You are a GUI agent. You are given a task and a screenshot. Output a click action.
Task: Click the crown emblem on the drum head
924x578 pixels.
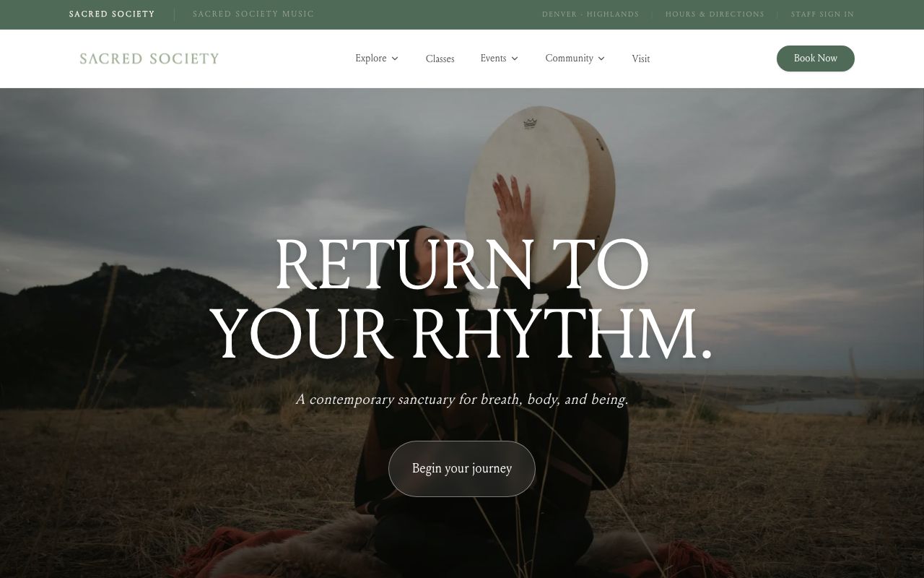531,124
